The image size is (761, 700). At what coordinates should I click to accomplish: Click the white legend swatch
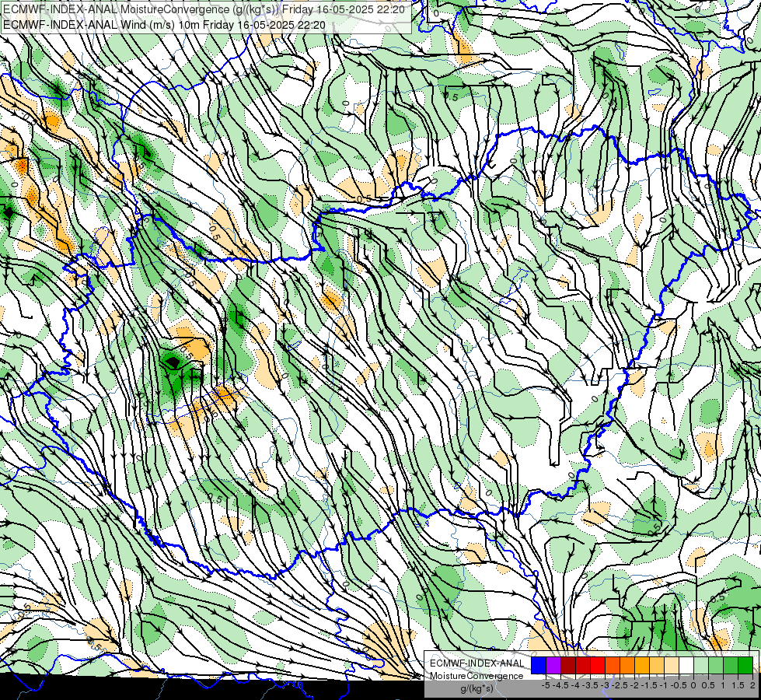coord(686,666)
